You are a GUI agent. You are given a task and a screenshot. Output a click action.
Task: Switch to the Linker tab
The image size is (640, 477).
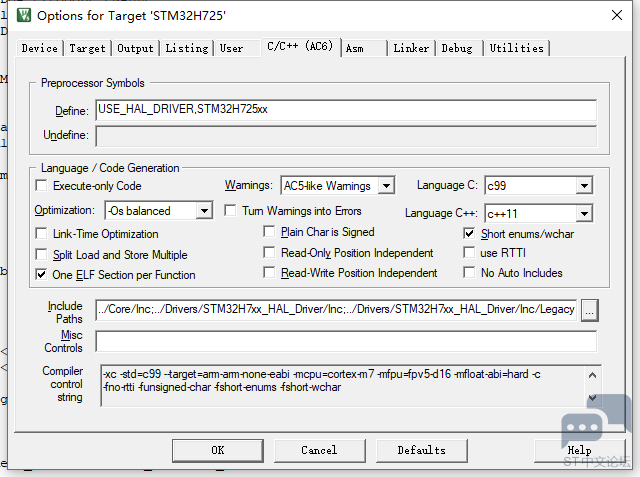[411, 48]
